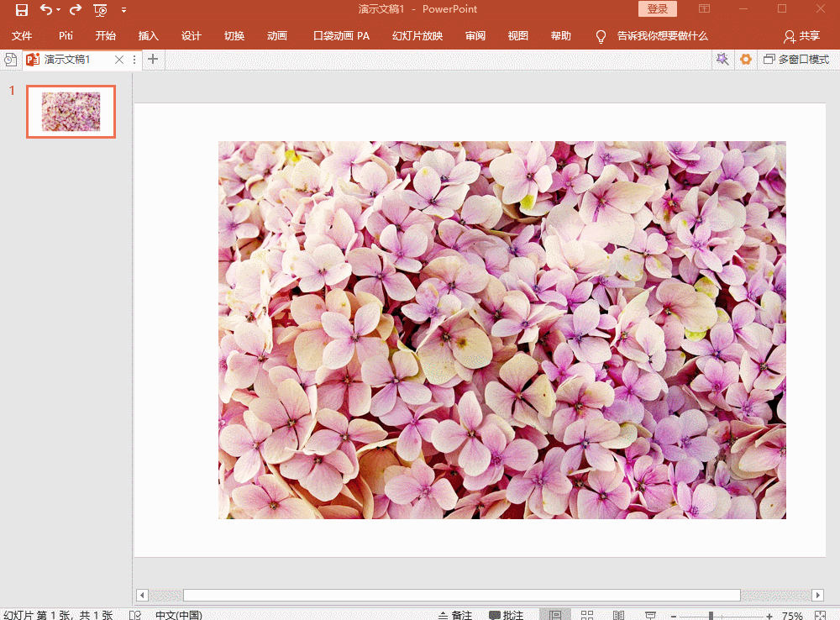Switch to slide sorter view icon
840x620 pixels.
coord(587,616)
